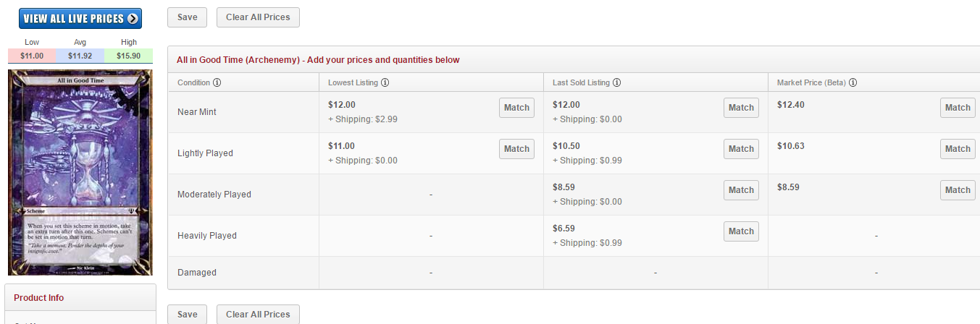Match Near Mint lowest listing price
The height and width of the screenshot is (324, 980).
[516, 108]
